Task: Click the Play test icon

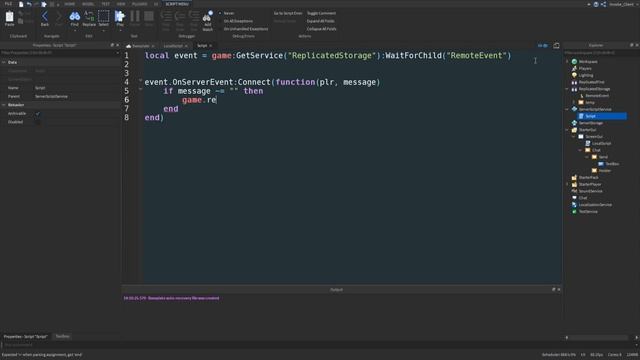Action: point(120,17)
